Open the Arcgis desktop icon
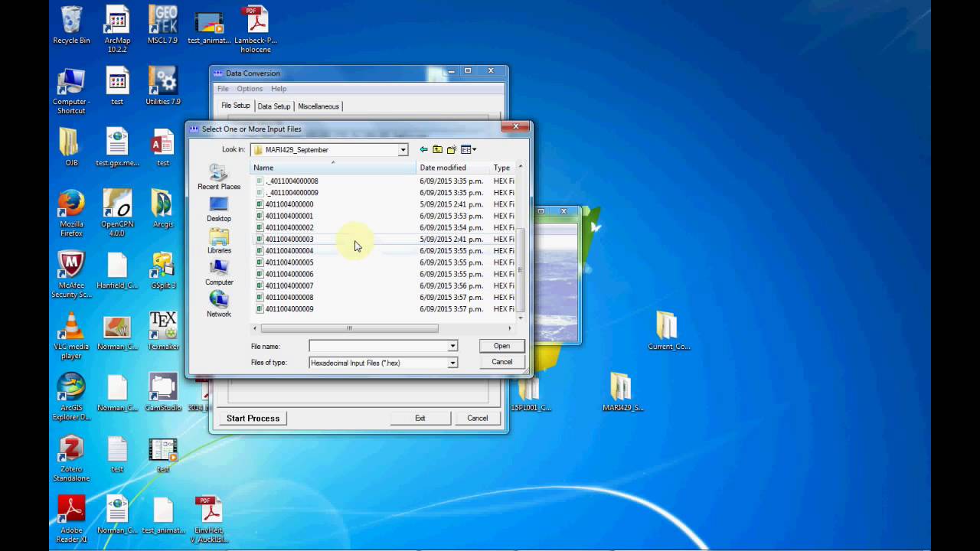Screen dimensions: 980x551 click(162, 208)
